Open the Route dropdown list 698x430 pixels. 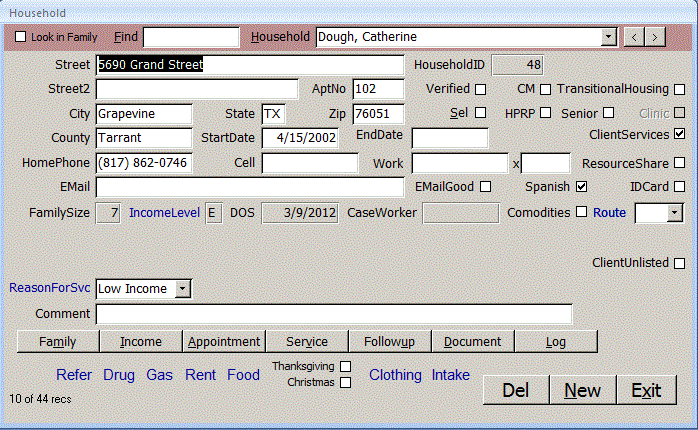[x=673, y=212]
